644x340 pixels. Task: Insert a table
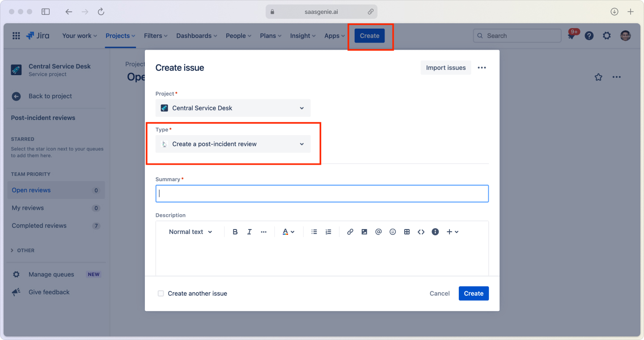[x=407, y=232]
